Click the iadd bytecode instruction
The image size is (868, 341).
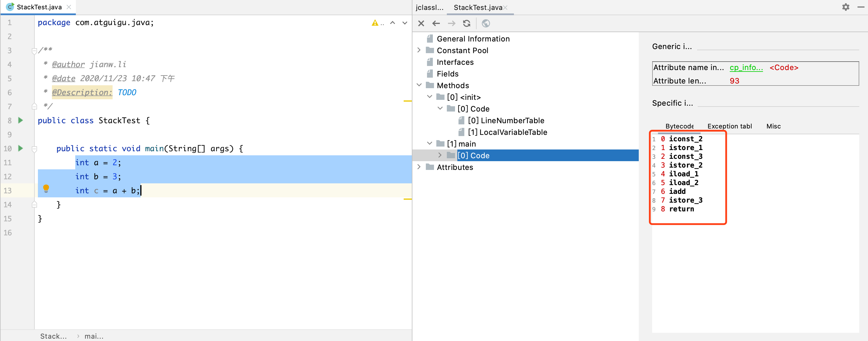677,192
